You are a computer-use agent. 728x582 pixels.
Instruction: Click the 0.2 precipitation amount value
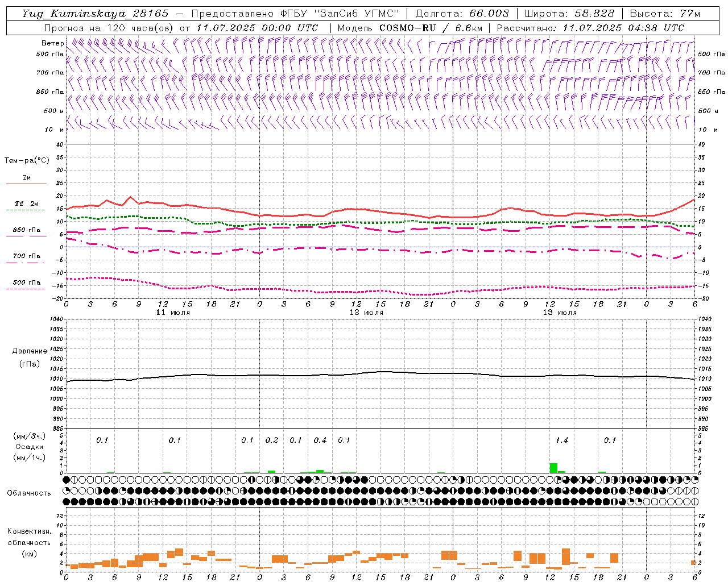(271, 440)
